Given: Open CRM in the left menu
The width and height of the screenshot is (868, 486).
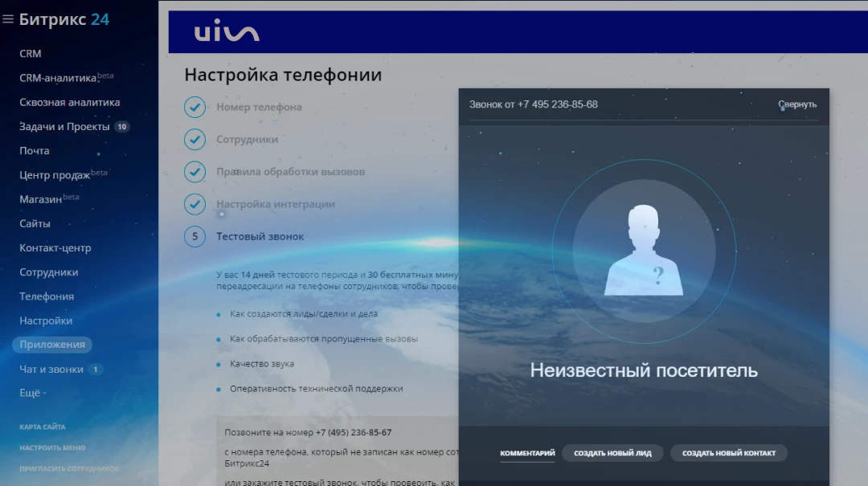Looking at the screenshot, I should [31, 54].
